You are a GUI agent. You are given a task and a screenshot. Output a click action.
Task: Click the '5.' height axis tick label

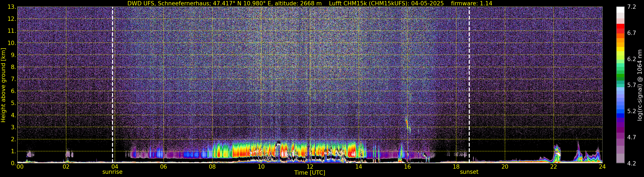click(x=13, y=103)
